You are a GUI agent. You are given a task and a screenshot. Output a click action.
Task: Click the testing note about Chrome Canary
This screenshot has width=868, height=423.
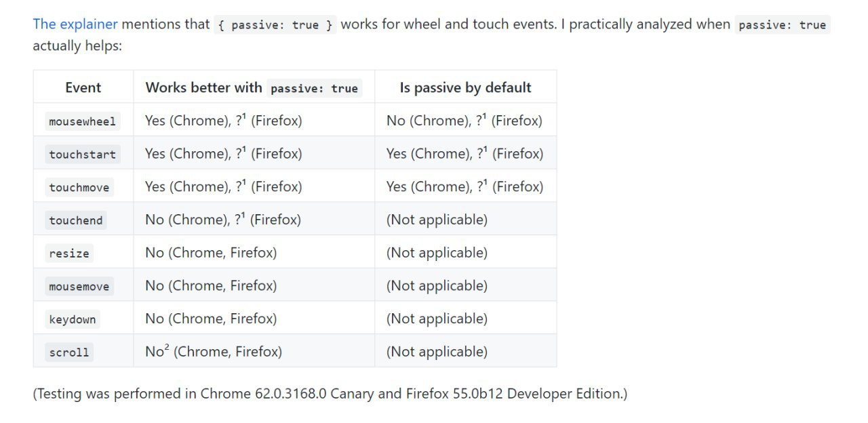(x=330, y=393)
